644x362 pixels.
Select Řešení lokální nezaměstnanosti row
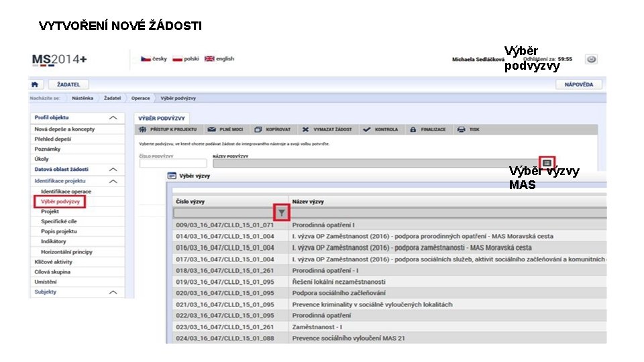click(389, 282)
